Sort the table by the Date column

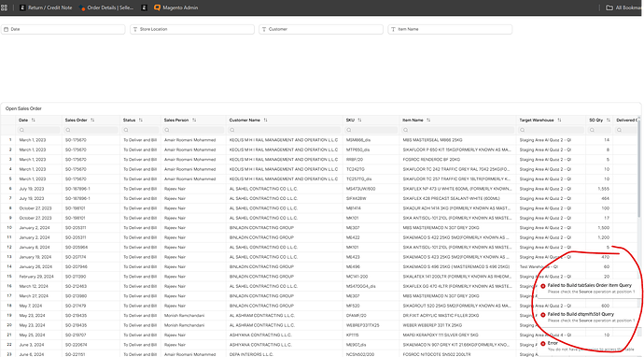(x=34, y=121)
